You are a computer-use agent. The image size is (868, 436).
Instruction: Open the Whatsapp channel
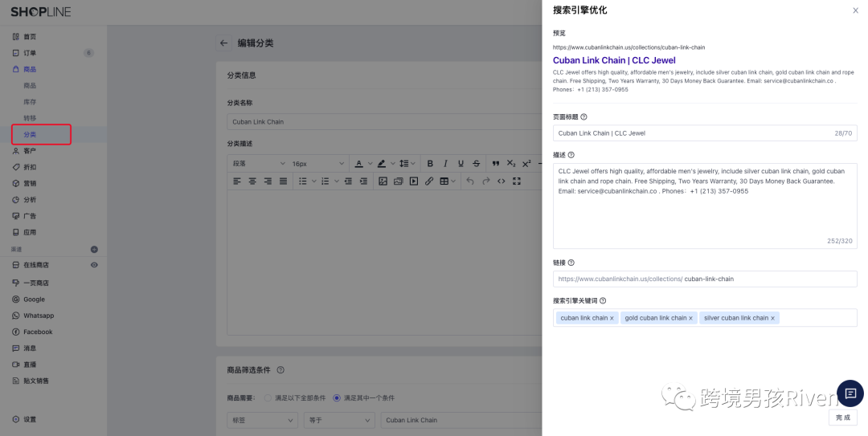click(39, 316)
